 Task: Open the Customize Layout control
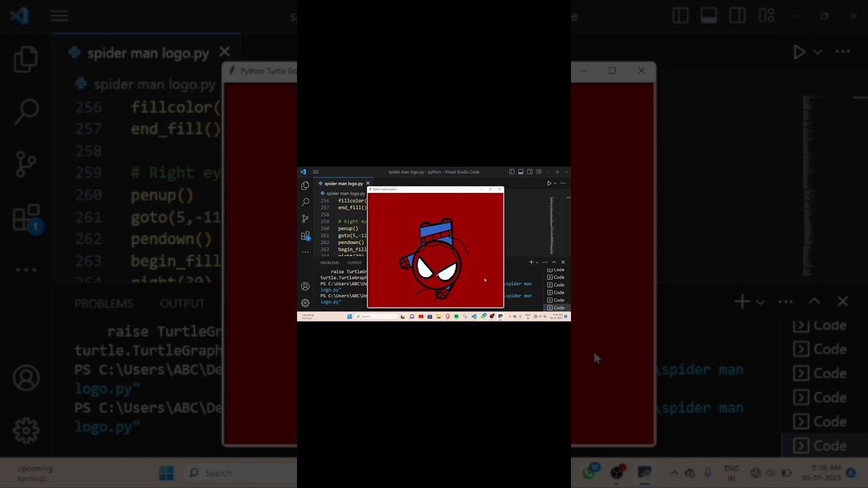click(x=538, y=172)
